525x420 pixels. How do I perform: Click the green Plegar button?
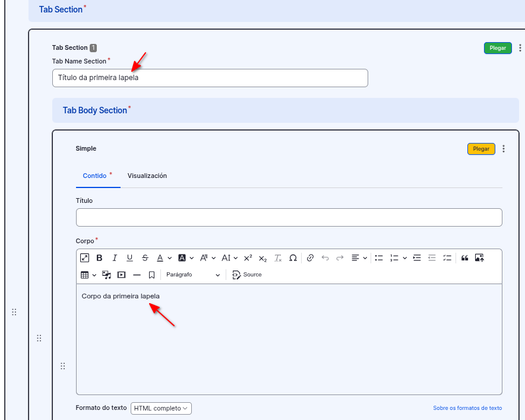[498, 48]
